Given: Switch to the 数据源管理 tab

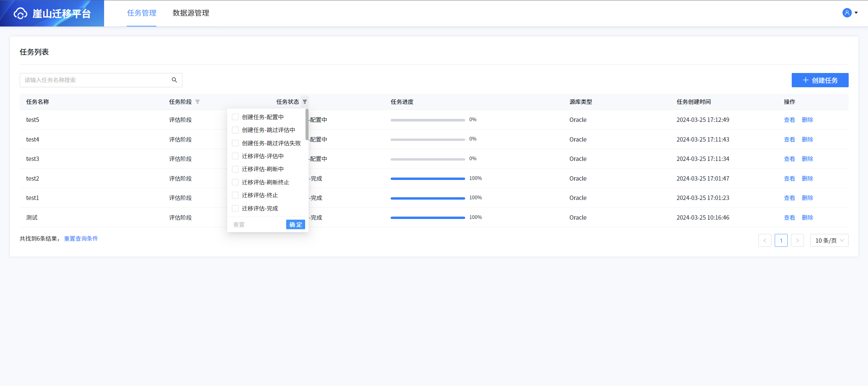Looking at the screenshot, I should [x=191, y=13].
